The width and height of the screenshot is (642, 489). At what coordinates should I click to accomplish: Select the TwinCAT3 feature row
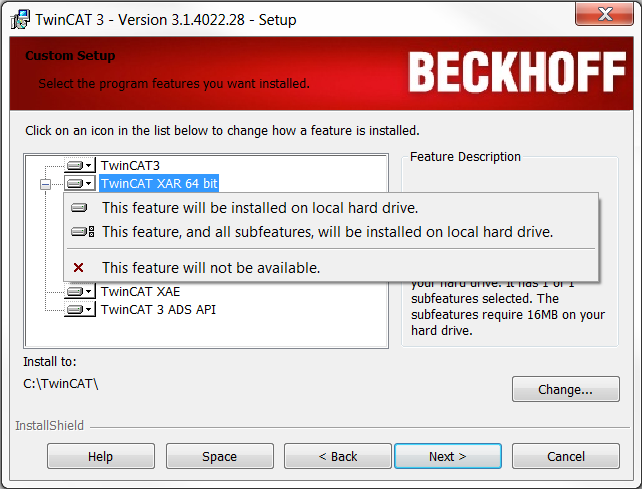tap(130, 165)
